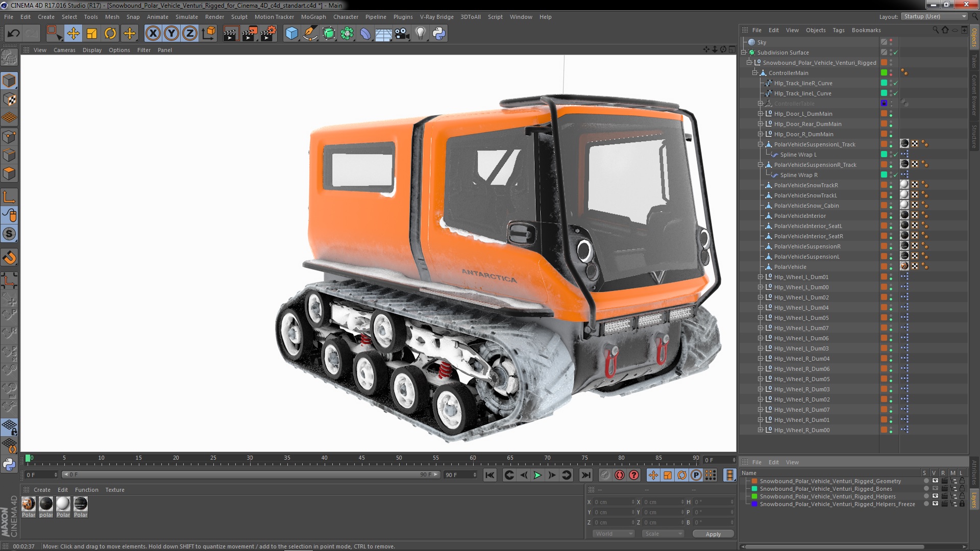Open the Startup (User) layout dropdown
Viewport: 980px width, 551px height.
pos(934,16)
